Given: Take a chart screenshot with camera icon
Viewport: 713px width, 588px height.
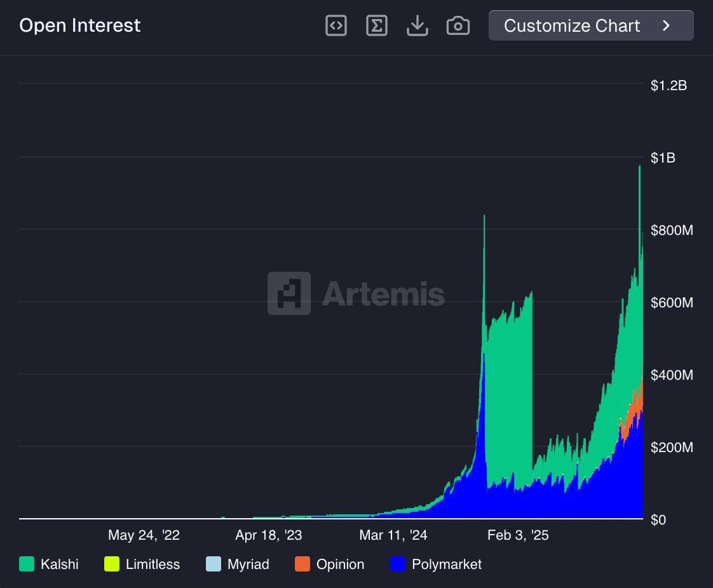Looking at the screenshot, I should pos(458,25).
